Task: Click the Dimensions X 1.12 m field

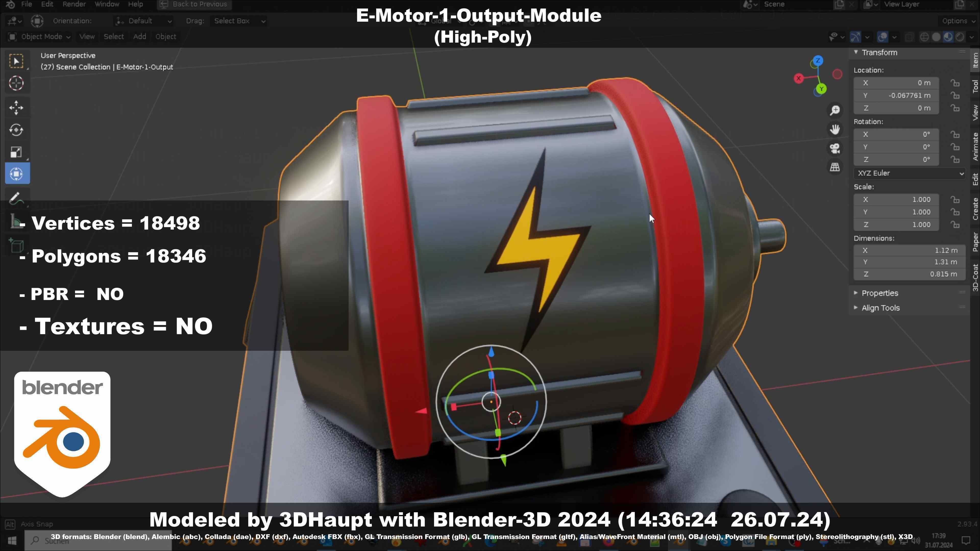Action: [x=909, y=251]
